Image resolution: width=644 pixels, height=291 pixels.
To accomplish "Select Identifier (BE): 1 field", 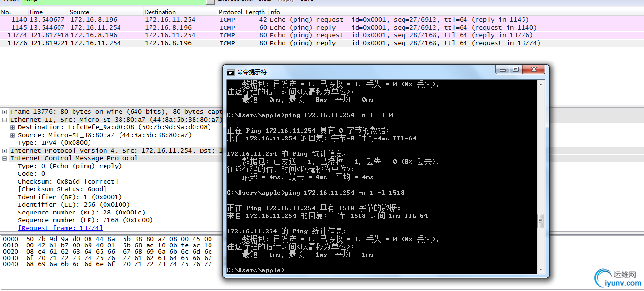I will pyautogui.click(x=70, y=197).
